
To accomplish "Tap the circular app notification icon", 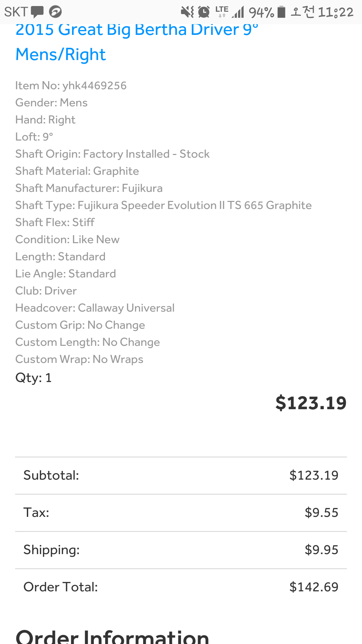I will click(55, 12).
